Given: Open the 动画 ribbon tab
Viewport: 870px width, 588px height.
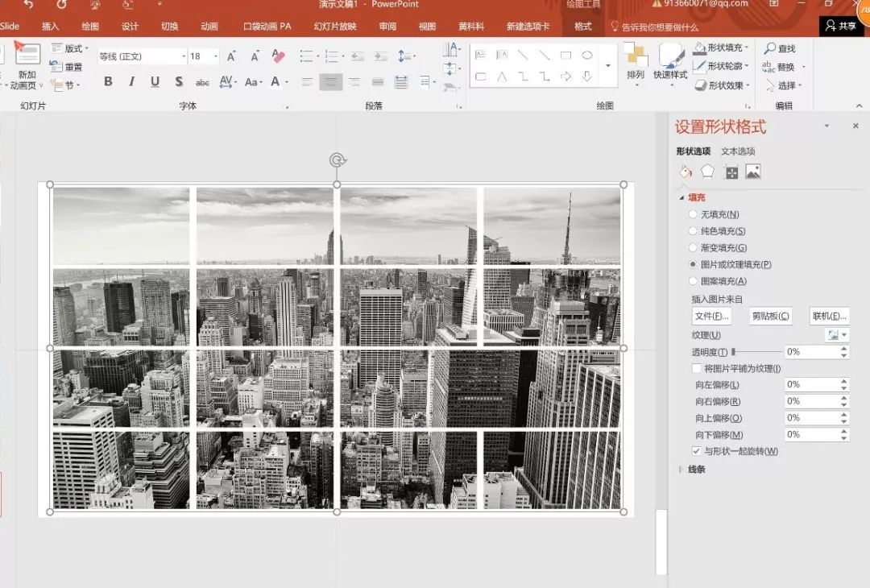Looking at the screenshot, I should (209, 27).
